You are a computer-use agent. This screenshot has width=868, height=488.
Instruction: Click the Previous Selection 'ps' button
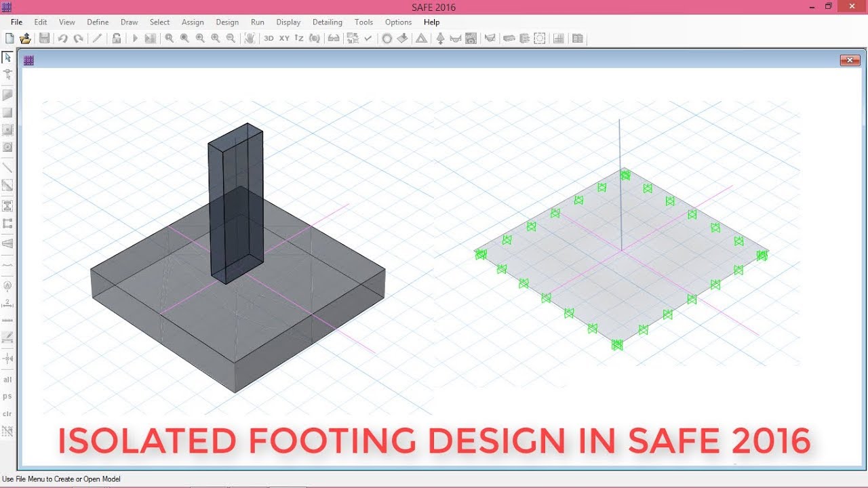click(7, 396)
